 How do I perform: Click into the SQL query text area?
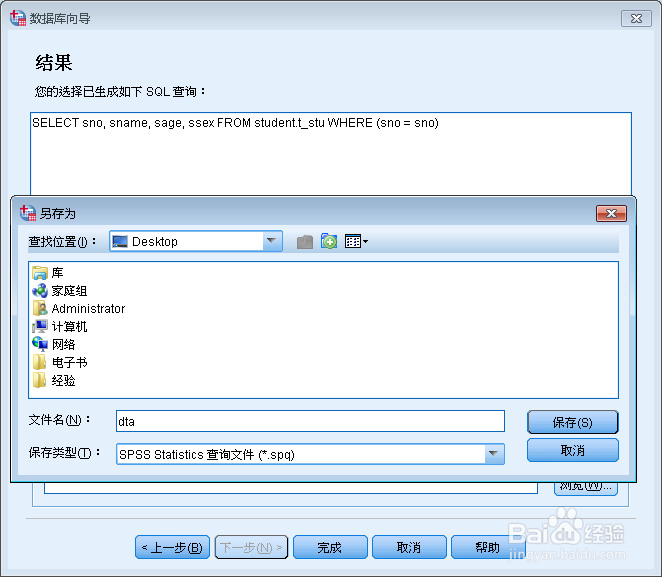click(331, 154)
